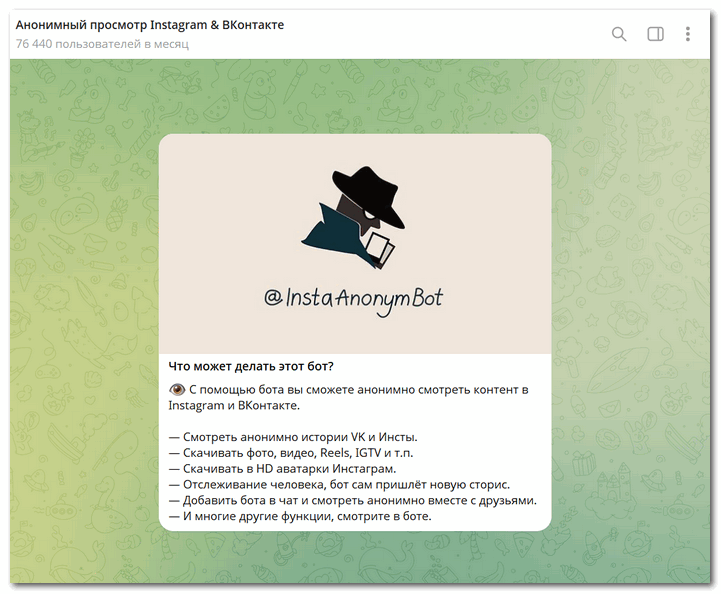Click the '@InstaAnonymBot' handle in the image
Image resolution: width=721 pixels, height=594 pixels.
click(353, 299)
